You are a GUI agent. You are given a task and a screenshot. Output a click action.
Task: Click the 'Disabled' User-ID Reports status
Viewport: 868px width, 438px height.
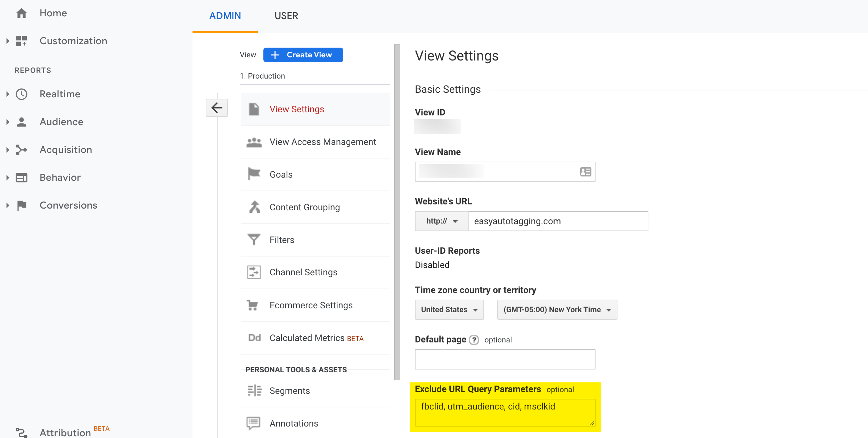tap(432, 265)
